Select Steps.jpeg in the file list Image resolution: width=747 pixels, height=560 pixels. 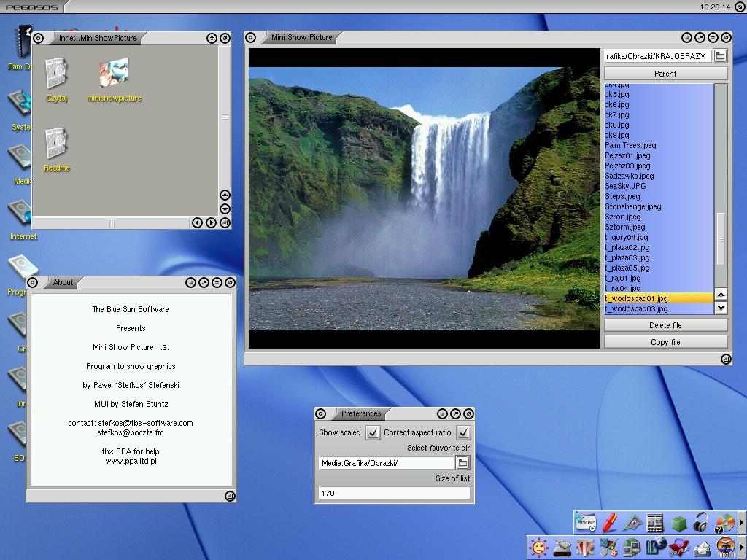(659, 196)
